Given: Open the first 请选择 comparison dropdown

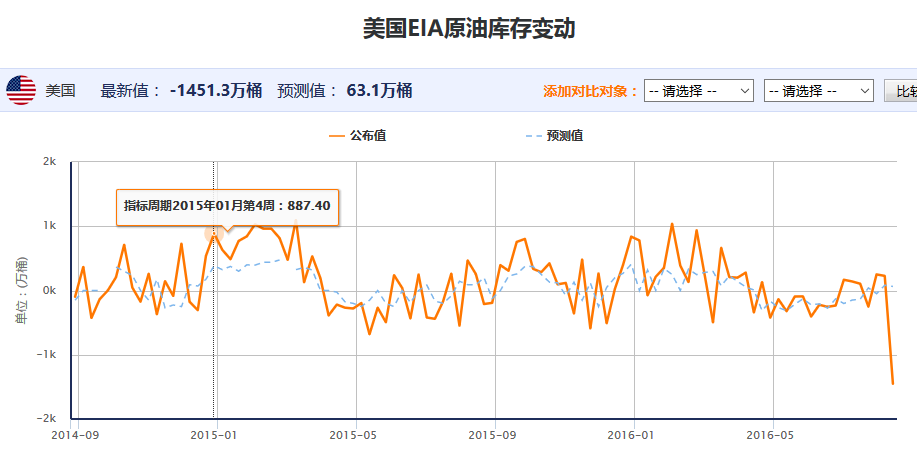Looking at the screenshot, I should pyautogui.click(x=698, y=91).
